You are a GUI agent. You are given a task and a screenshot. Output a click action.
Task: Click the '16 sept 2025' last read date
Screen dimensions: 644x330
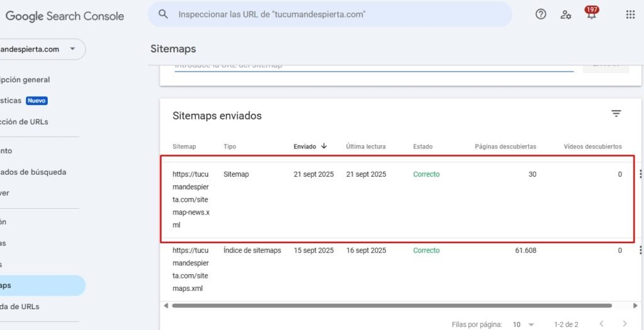pyautogui.click(x=366, y=250)
